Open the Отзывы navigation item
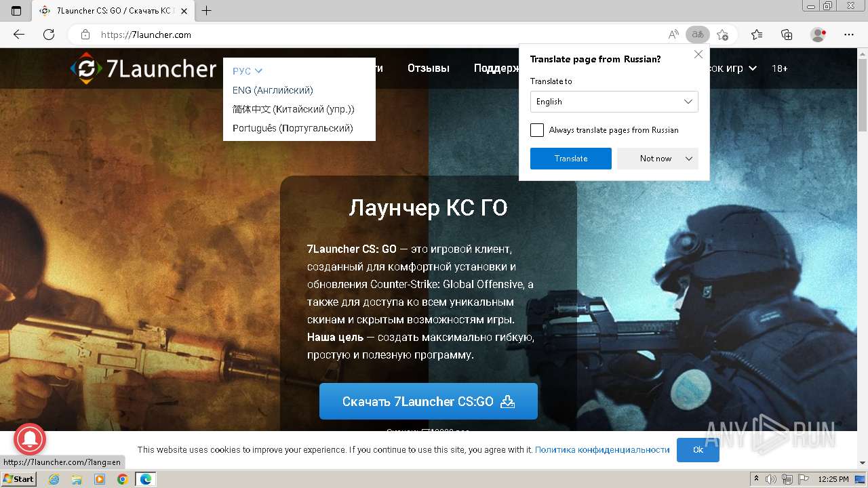The height and width of the screenshot is (488, 868). click(428, 68)
